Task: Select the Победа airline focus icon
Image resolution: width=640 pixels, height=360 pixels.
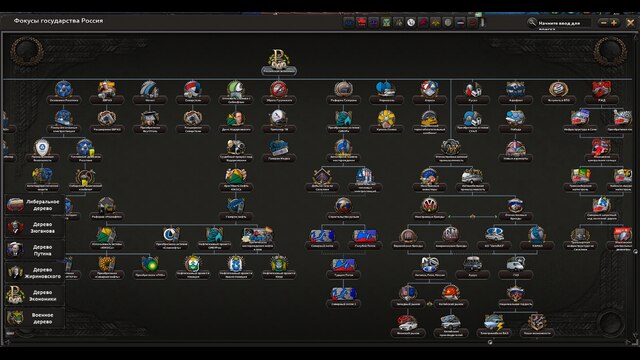Action: coord(515,118)
